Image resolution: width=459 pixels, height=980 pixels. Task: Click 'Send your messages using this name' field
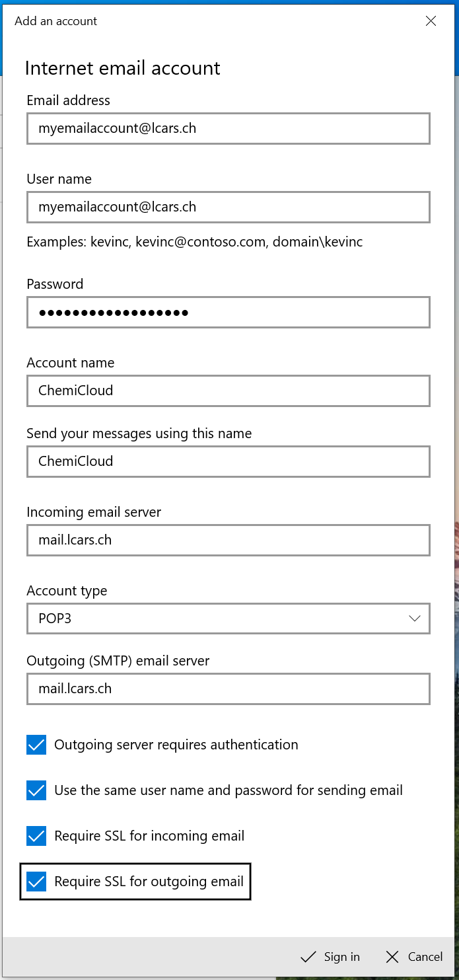pos(228,461)
